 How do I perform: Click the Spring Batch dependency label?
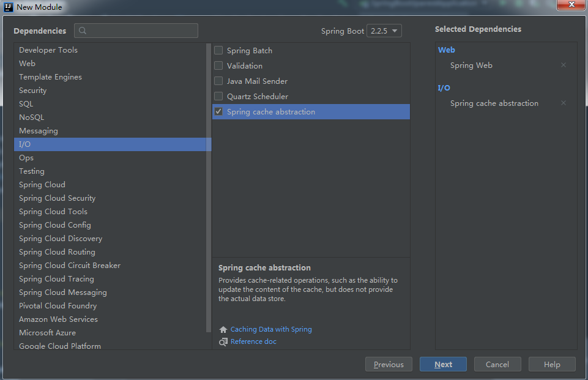pos(250,51)
